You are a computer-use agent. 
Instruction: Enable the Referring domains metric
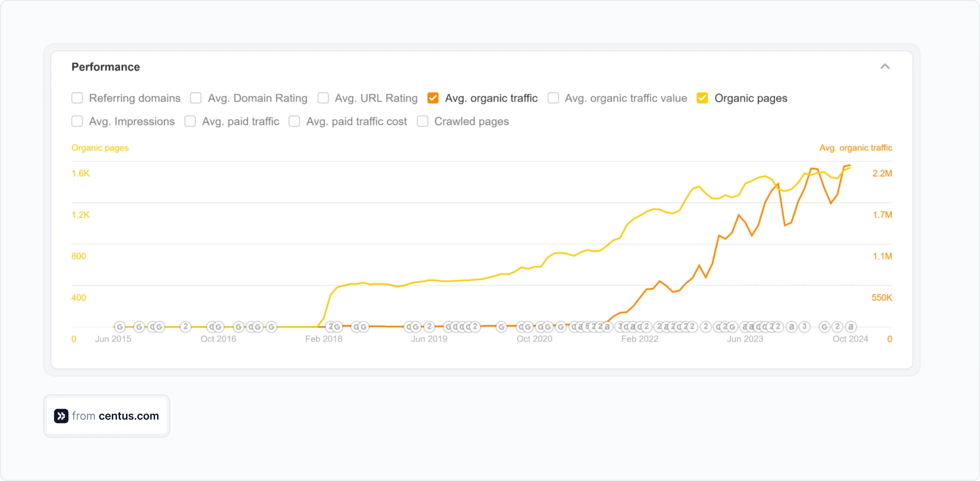[x=77, y=98]
